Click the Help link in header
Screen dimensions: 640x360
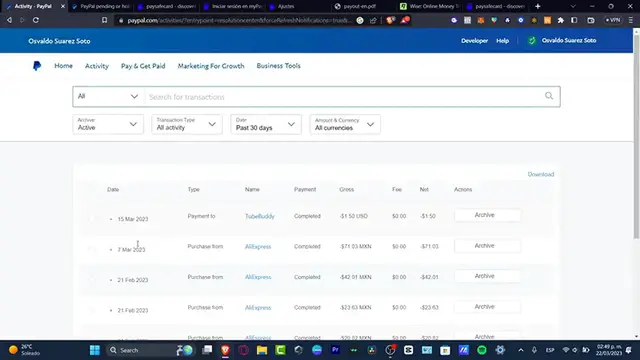[502, 41]
